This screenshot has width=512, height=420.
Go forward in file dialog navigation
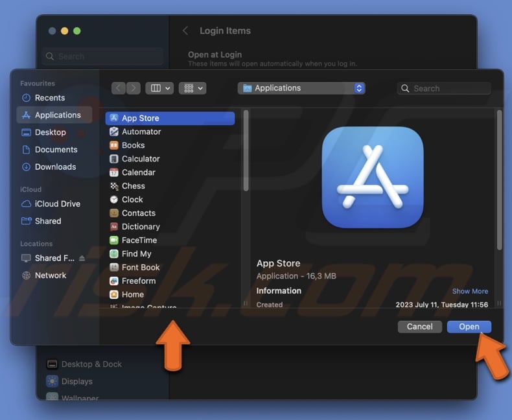click(x=134, y=88)
